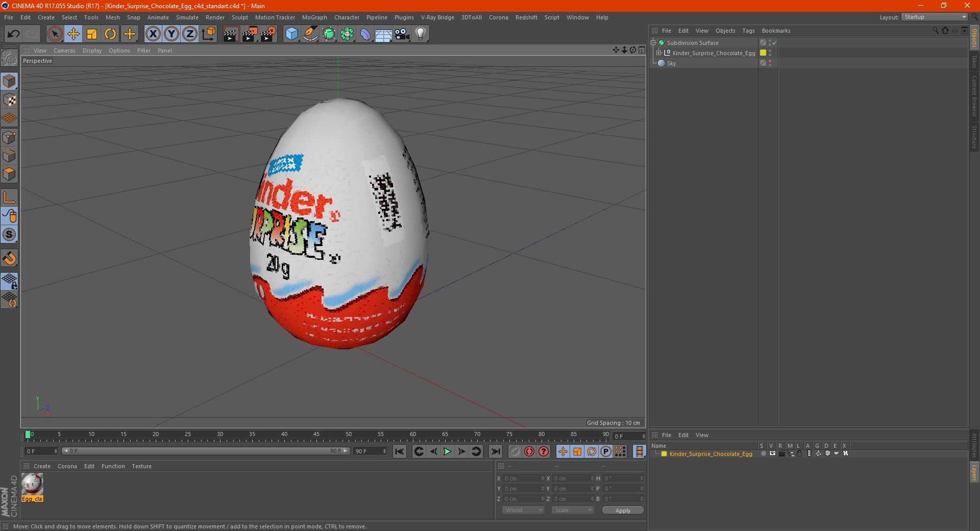Open the Layout Startup dropdown
980x531 pixels.
(935, 17)
